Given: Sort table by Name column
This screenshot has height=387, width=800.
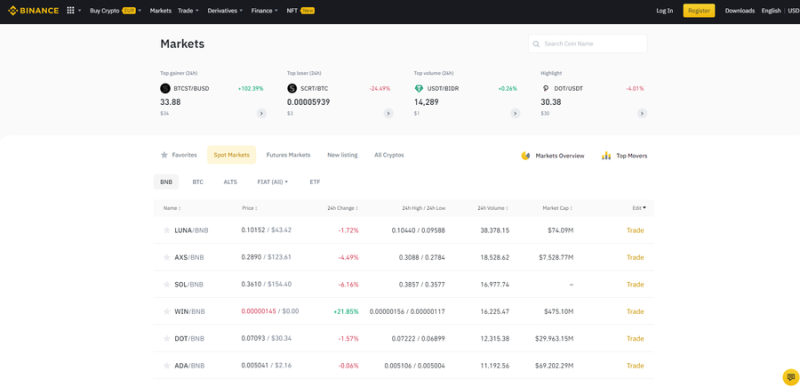Looking at the screenshot, I should pyautogui.click(x=172, y=208).
